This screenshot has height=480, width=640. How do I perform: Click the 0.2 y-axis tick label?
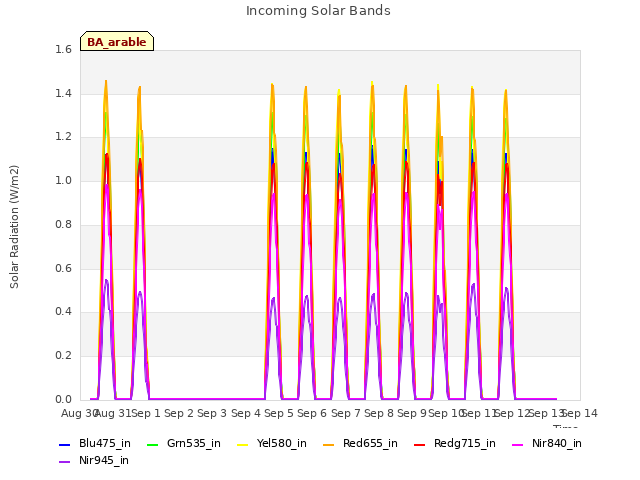point(63,356)
